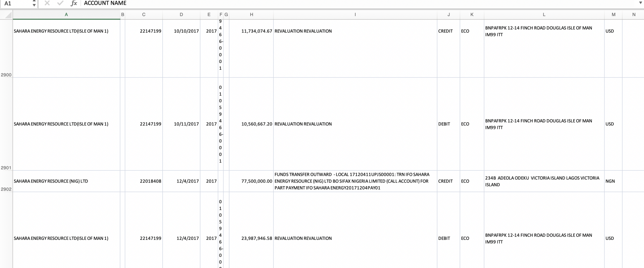Select column G header
This screenshot has width=644, height=268.
pyautogui.click(x=226, y=15)
